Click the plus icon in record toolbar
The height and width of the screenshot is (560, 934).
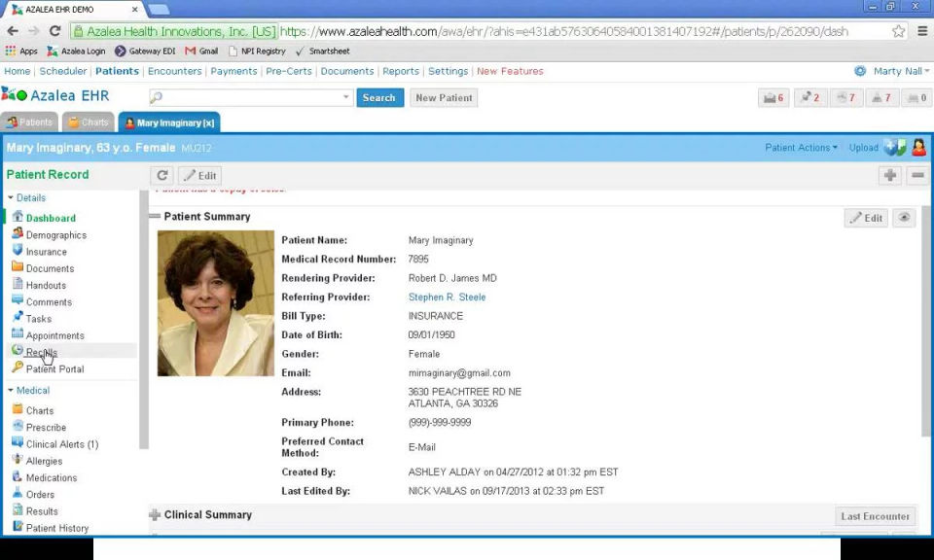pos(890,176)
